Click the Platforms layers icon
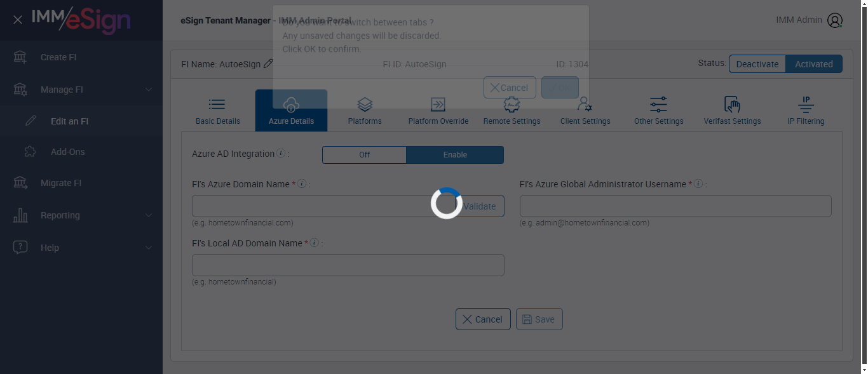868x374 pixels. (365, 104)
